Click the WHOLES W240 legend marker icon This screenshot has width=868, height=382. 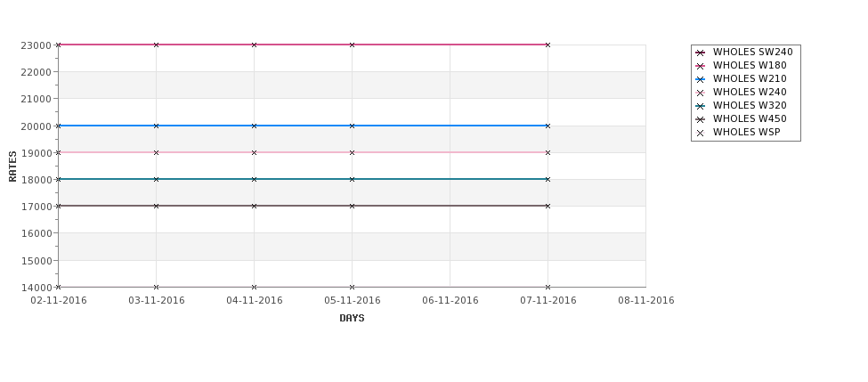[x=701, y=93]
